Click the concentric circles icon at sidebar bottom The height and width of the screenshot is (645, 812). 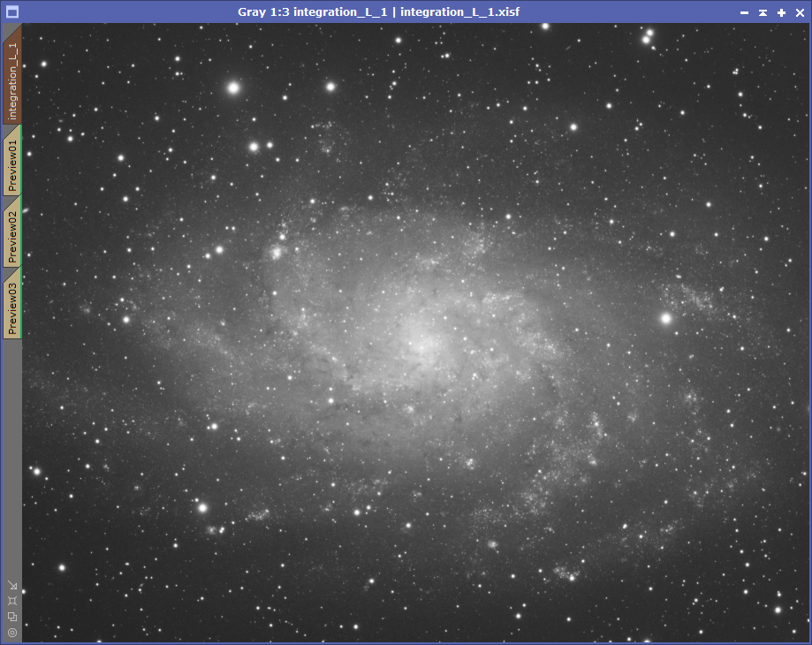(x=12, y=632)
